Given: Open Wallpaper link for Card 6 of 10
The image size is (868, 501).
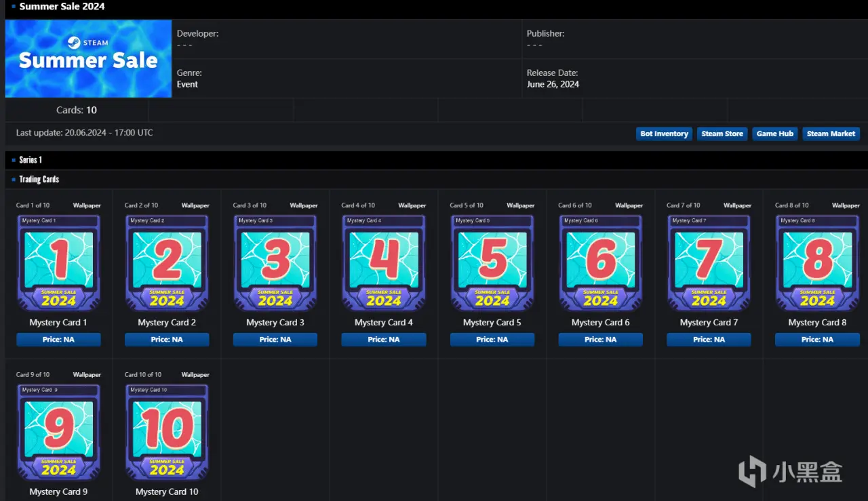Looking at the screenshot, I should [x=629, y=205].
